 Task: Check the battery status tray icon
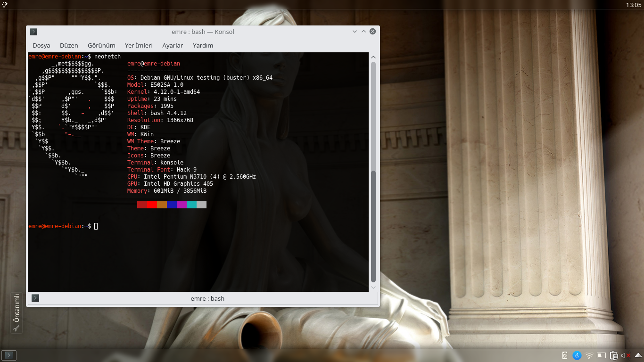pyautogui.click(x=602, y=355)
